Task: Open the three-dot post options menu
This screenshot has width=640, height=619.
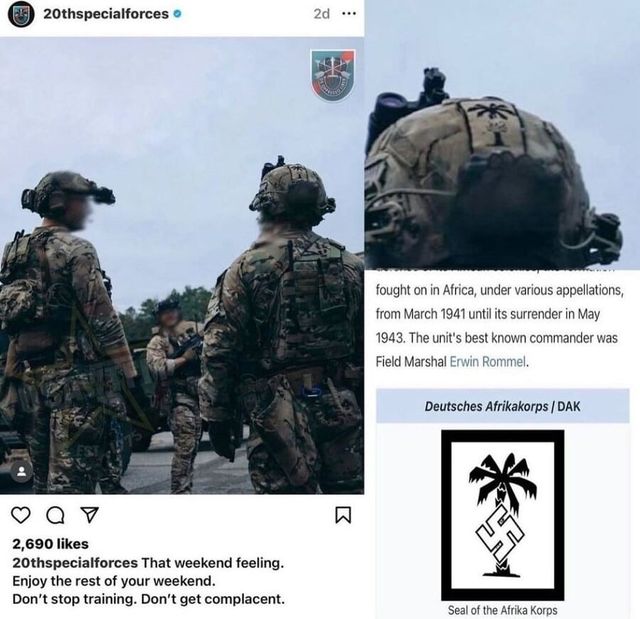Action: coord(349,14)
